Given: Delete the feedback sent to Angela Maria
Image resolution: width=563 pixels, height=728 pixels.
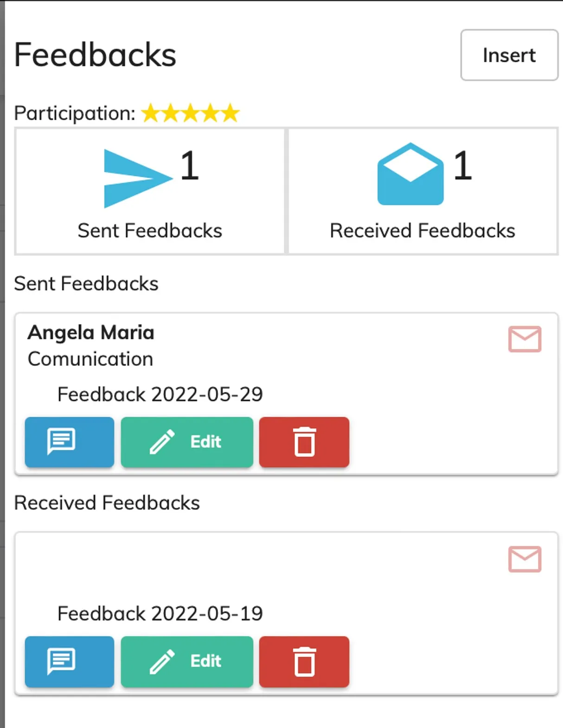Looking at the screenshot, I should click(304, 442).
